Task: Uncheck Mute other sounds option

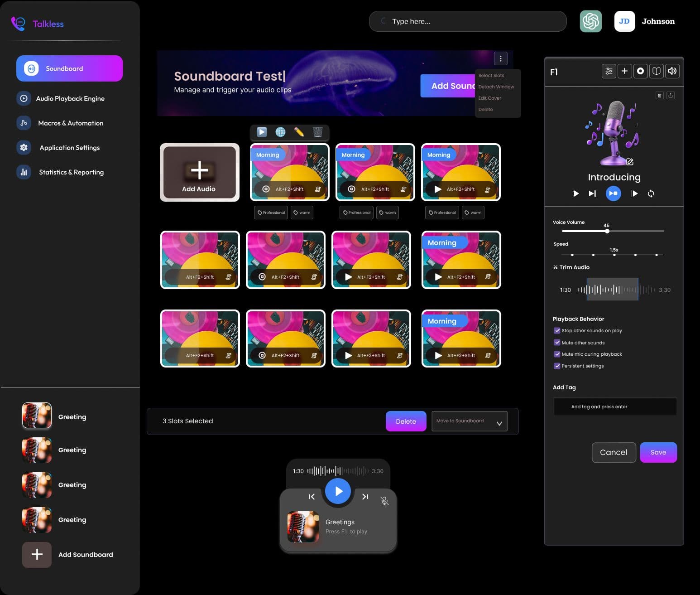Action: [557, 342]
